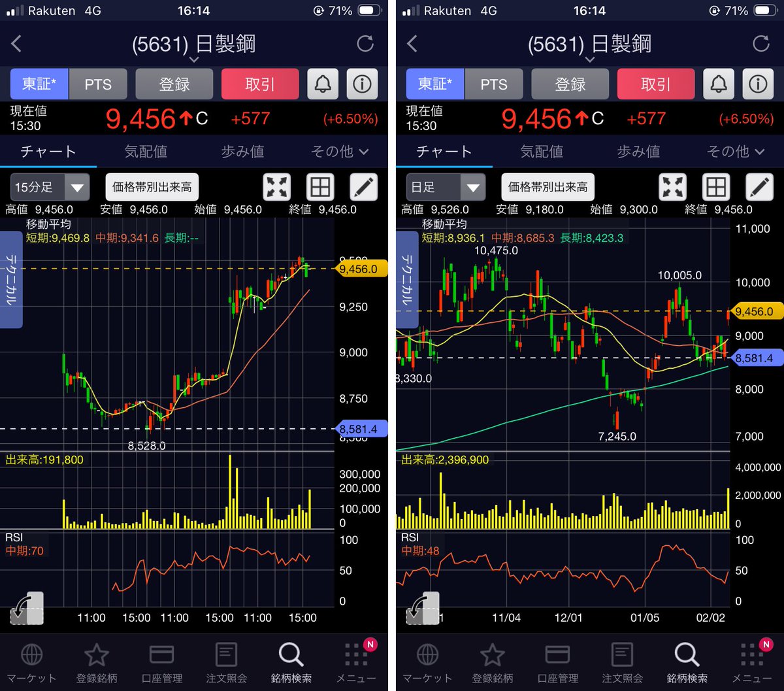Switch to 歩み値 tab in left screen

242,152
